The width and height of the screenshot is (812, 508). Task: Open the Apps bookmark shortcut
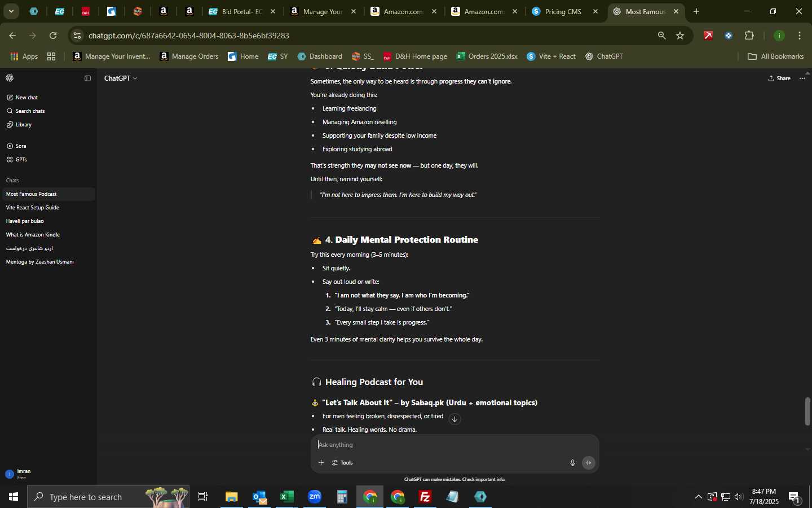24,56
